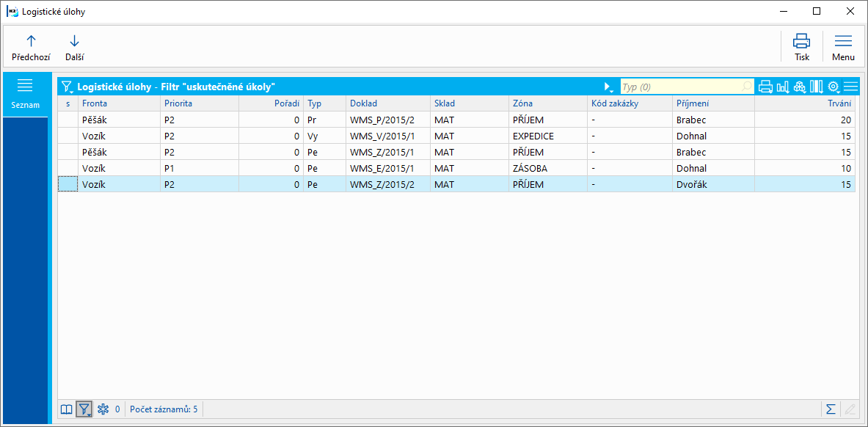This screenshot has height=427, width=868.
Task: Sort by the Priorita column header
Action: [200, 103]
